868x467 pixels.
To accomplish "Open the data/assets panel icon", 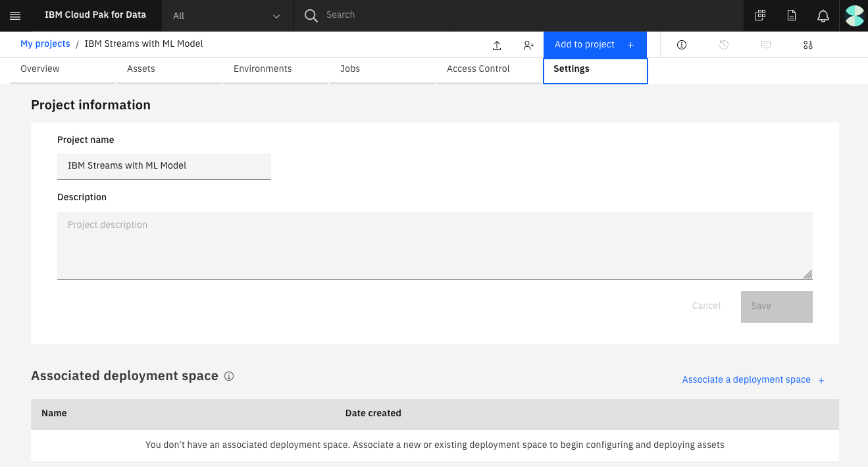I will coord(808,45).
